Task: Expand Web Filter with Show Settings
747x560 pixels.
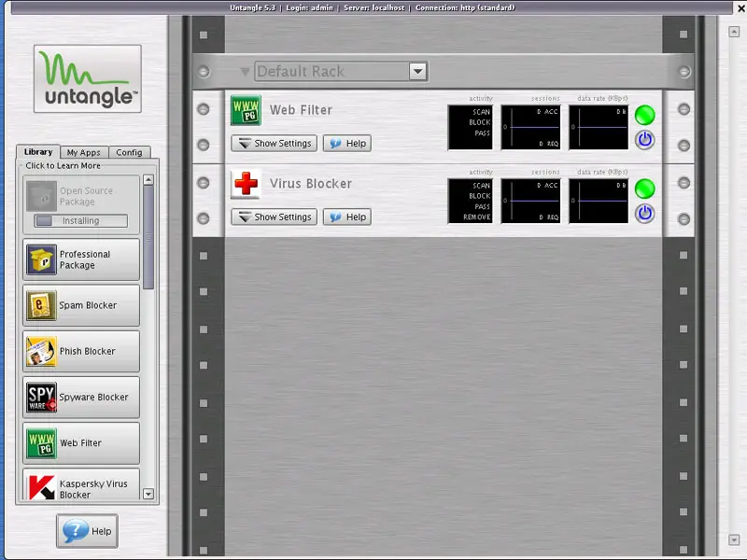Action: point(274,144)
